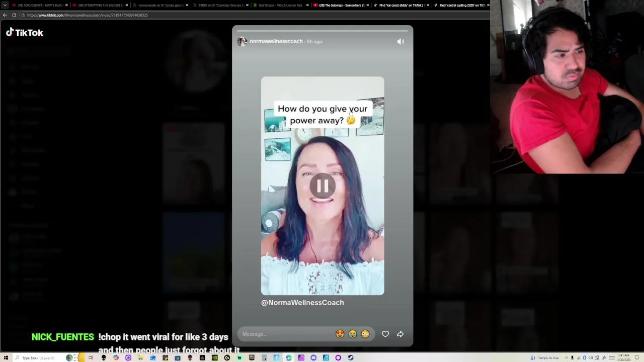Open Bluetooth tray icon
Image resolution: width=644 pixels, height=362 pixels.
(585, 358)
